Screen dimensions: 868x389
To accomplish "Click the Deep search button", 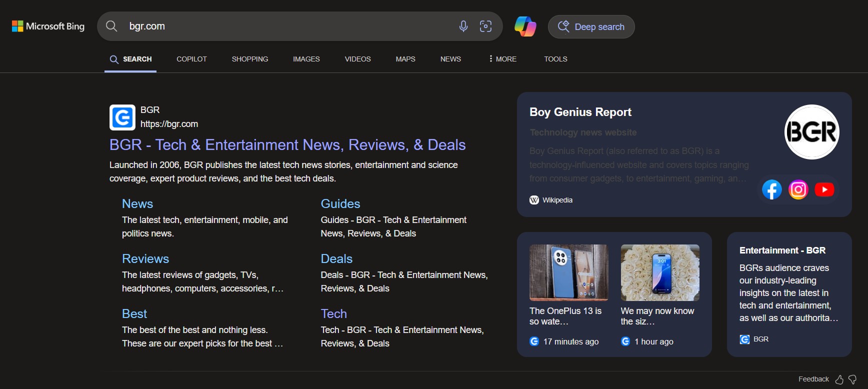I will coord(591,26).
